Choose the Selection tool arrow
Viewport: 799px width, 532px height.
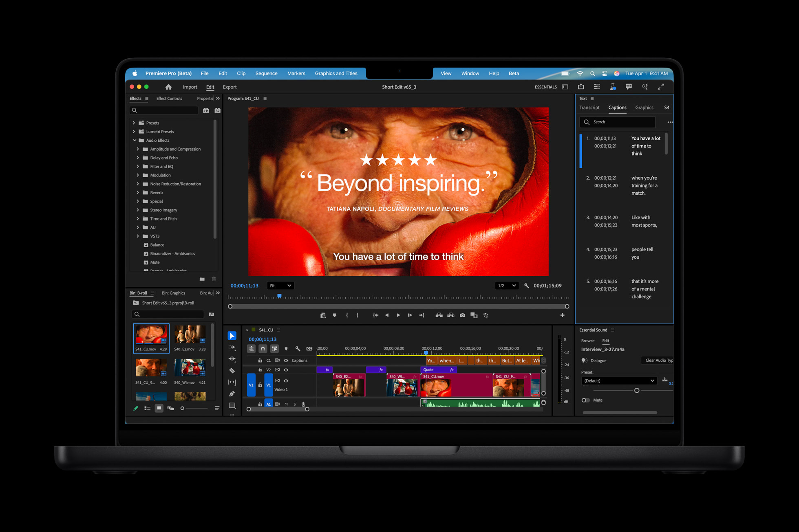[x=232, y=335]
